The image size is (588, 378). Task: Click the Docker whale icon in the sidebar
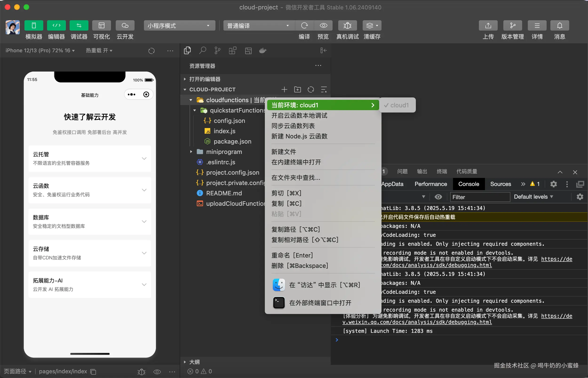coord(263,51)
